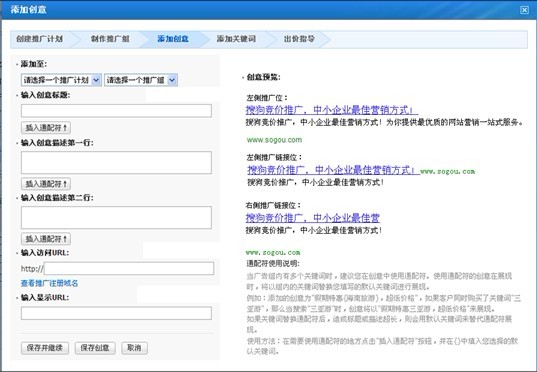Click the 访问URL http:// input field
The height and width of the screenshot is (372, 537).
[x=129, y=269]
